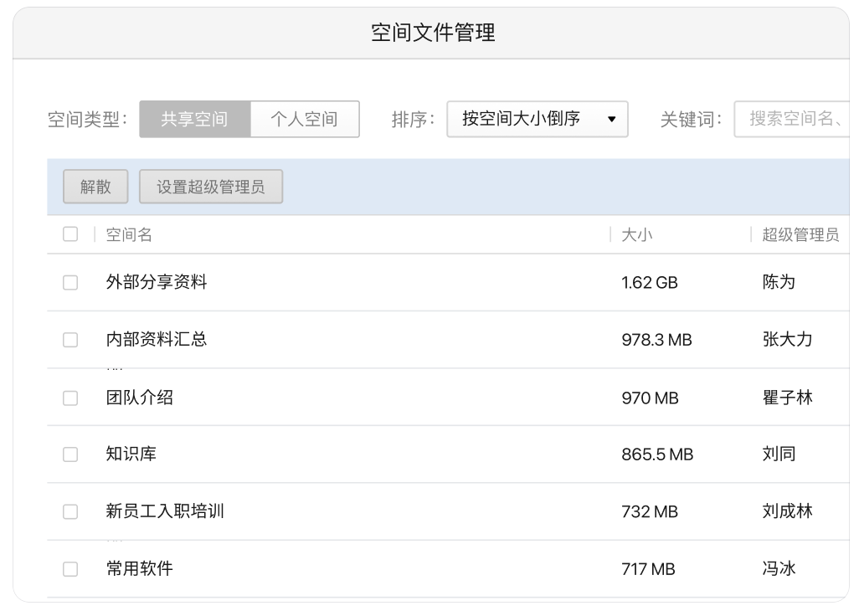Click administrator name 冯冰
The image size is (859, 616).
[x=779, y=569]
